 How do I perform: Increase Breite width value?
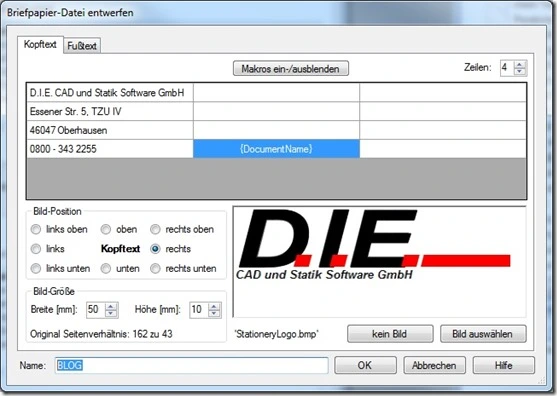[111, 306]
